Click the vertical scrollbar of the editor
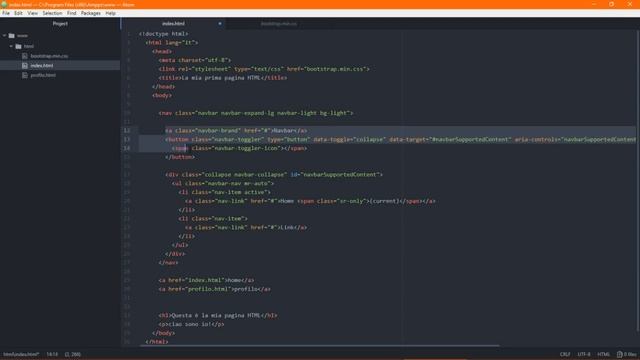Screen dimensions: 640x360 click(638, 180)
